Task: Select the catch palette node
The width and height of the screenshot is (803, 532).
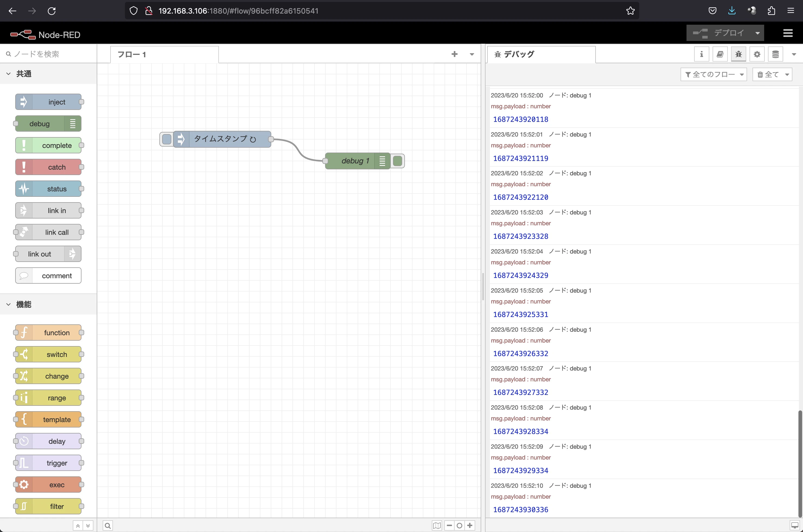Action: tap(48, 167)
